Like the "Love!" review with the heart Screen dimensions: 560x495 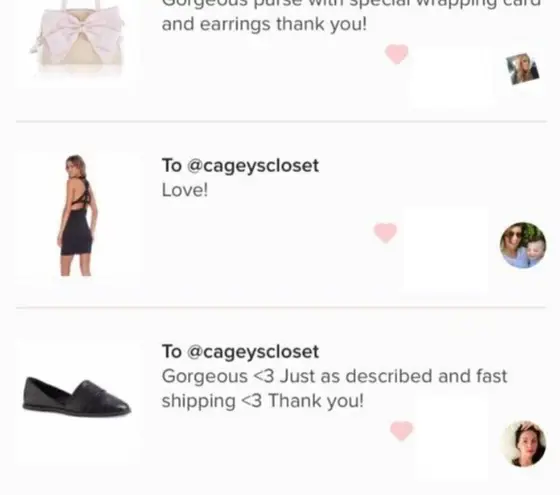[x=385, y=233]
